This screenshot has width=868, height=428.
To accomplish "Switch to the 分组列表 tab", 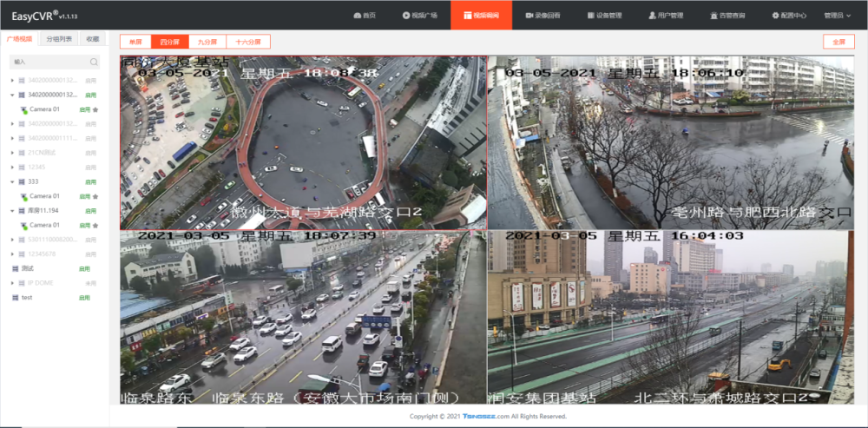I will [x=59, y=39].
